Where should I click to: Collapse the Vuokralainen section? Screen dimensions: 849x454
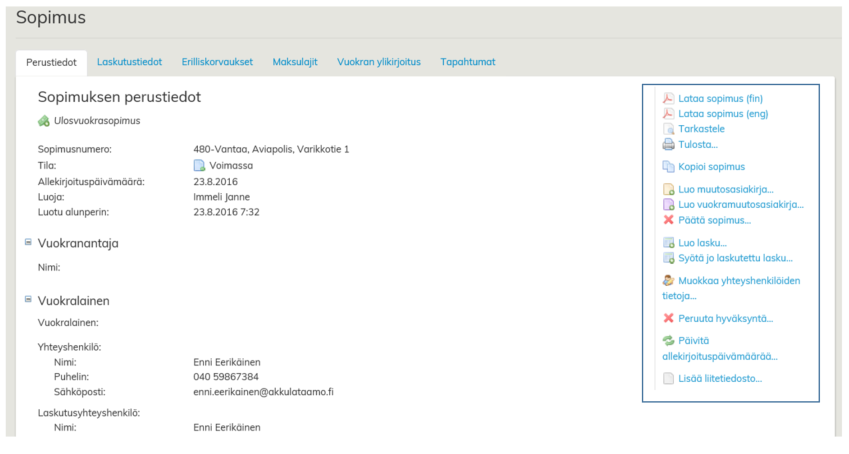tap(28, 299)
